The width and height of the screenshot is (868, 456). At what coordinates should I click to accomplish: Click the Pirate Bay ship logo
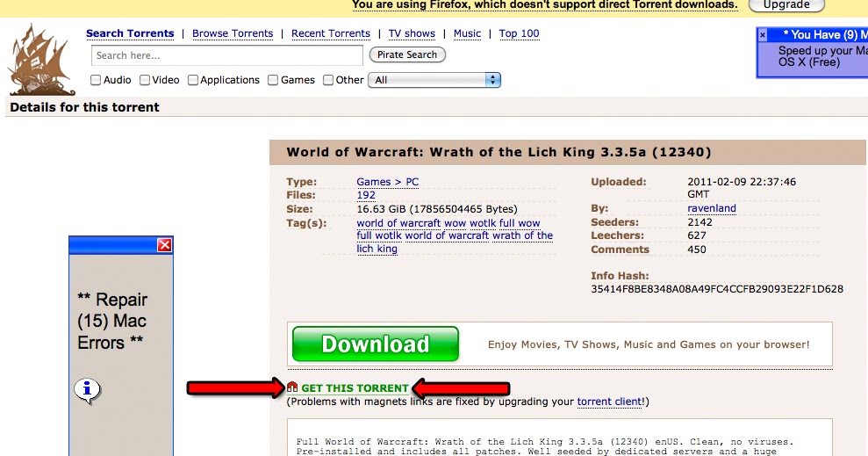click(41, 60)
